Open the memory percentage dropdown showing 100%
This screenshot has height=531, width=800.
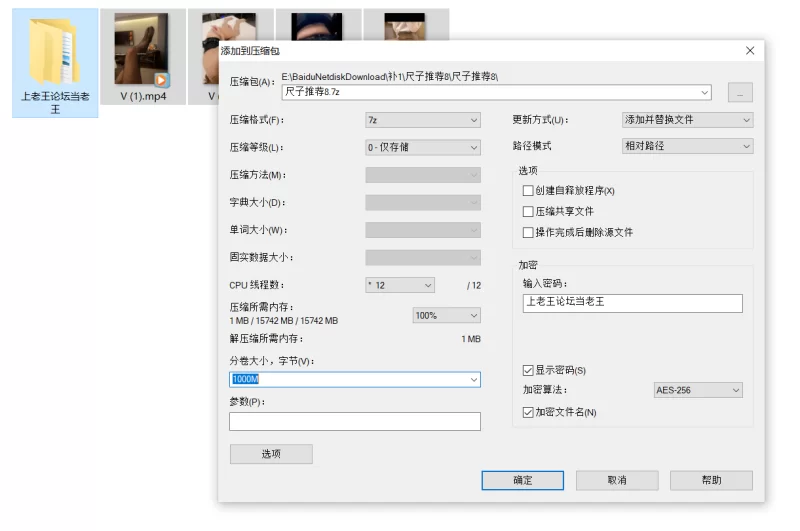tap(446, 315)
